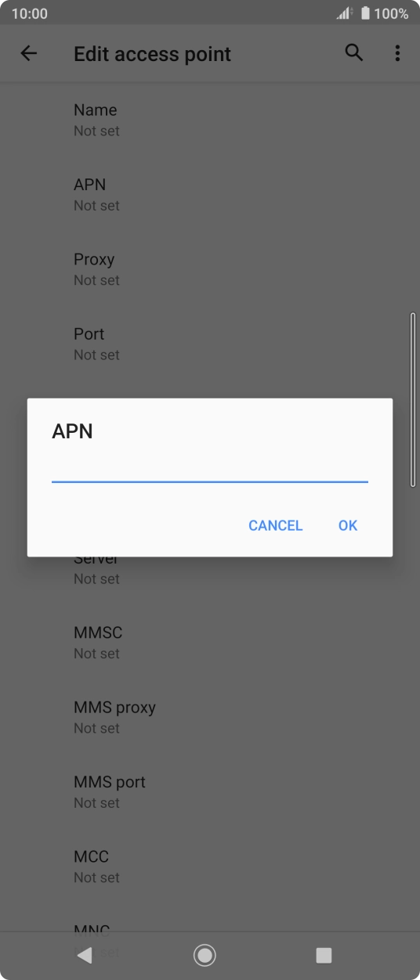Open the MMSC setting

(210, 643)
